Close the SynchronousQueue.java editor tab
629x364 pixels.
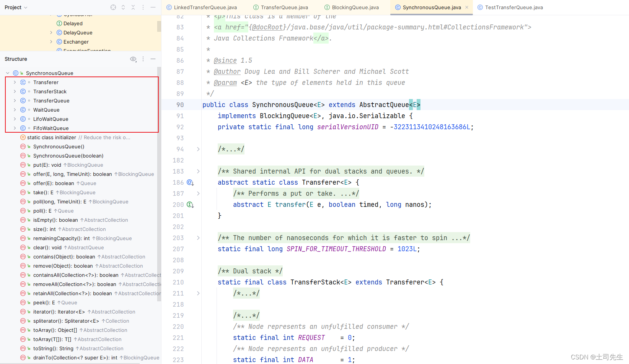pos(466,7)
